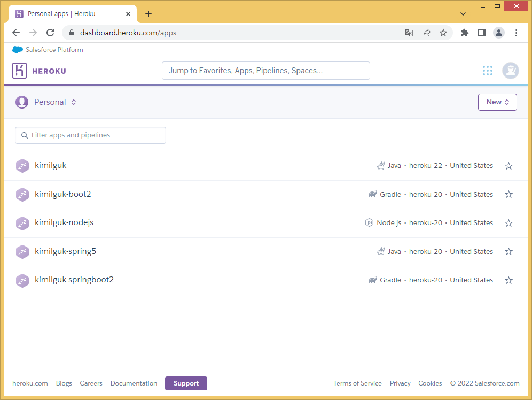Open the Chrome profile avatar
The width and height of the screenshot is (532, 400).
(x=499, y=33)
